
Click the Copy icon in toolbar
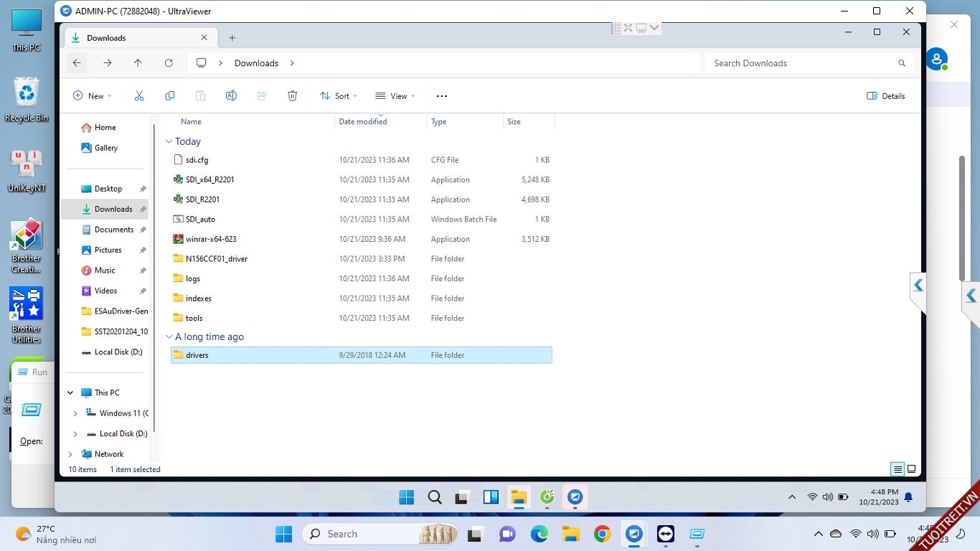click(x=170, y=96)
